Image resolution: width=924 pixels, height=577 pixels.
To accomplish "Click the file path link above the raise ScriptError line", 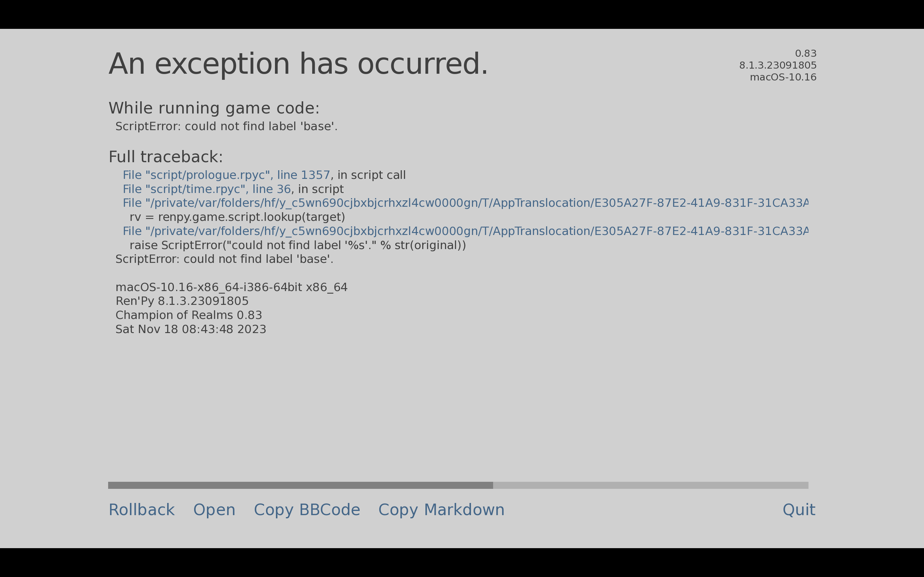I will (x=465, y=231).
